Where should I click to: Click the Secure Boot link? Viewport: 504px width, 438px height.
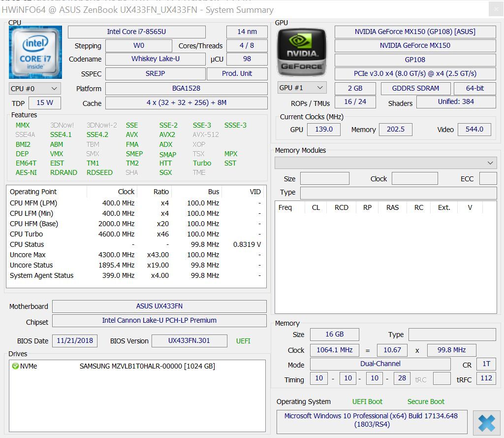(425, 402)
